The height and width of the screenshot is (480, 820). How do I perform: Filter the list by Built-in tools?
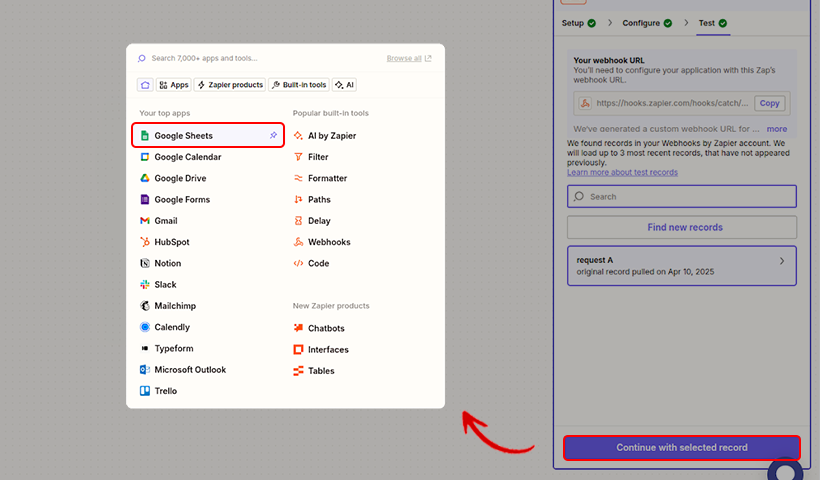299,85
